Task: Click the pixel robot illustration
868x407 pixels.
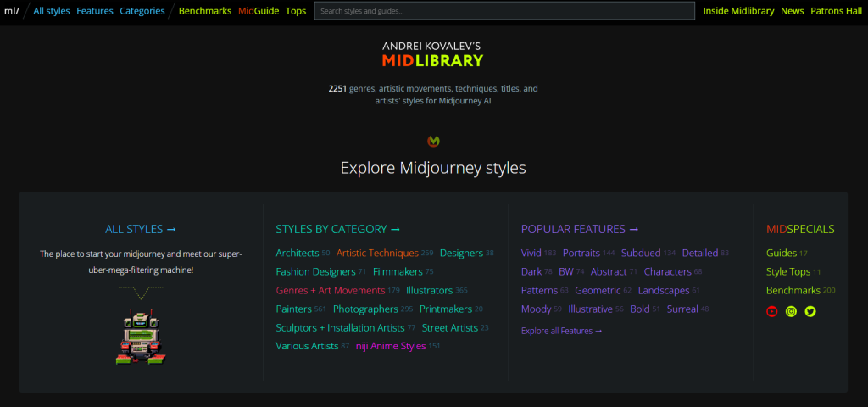Action: click(141, 336)
